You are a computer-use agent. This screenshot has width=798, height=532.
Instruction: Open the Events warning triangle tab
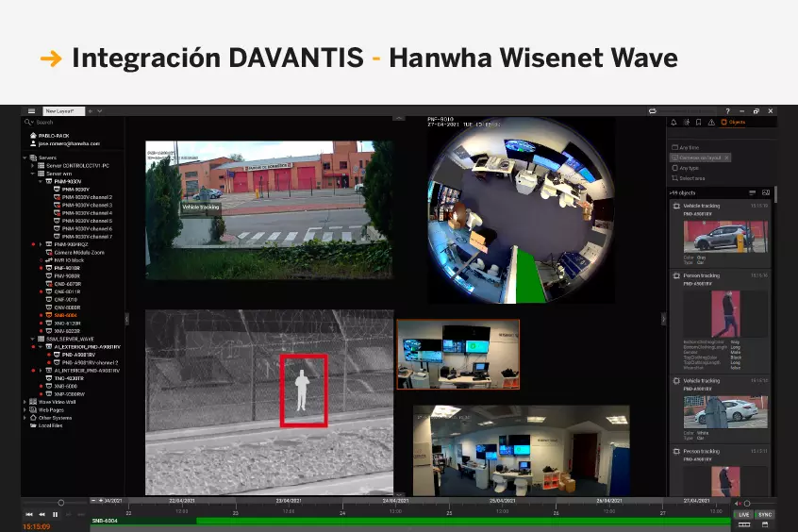point(711,123)
